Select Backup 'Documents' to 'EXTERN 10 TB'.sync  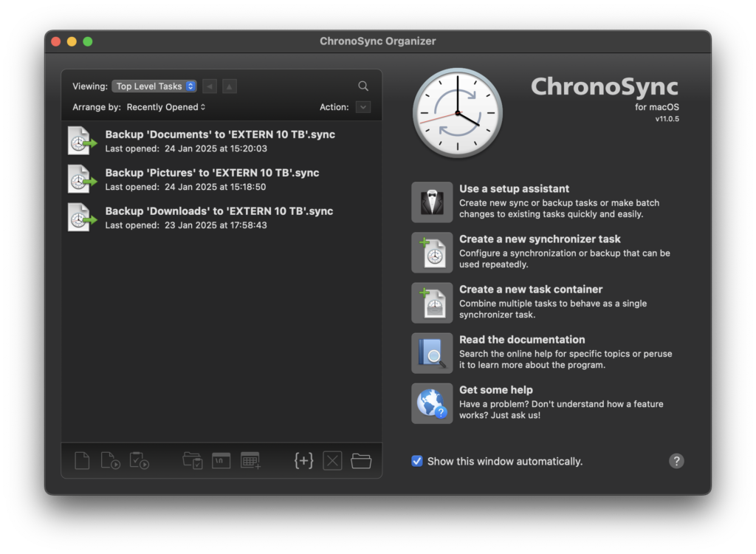(x=220, y=134)
